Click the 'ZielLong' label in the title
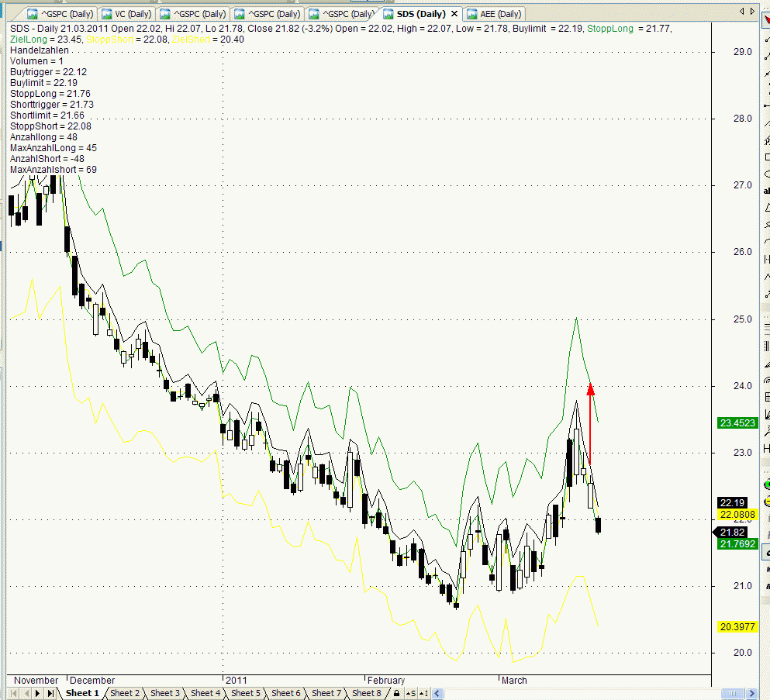This screenshot has width=770, height=700. 29,40
